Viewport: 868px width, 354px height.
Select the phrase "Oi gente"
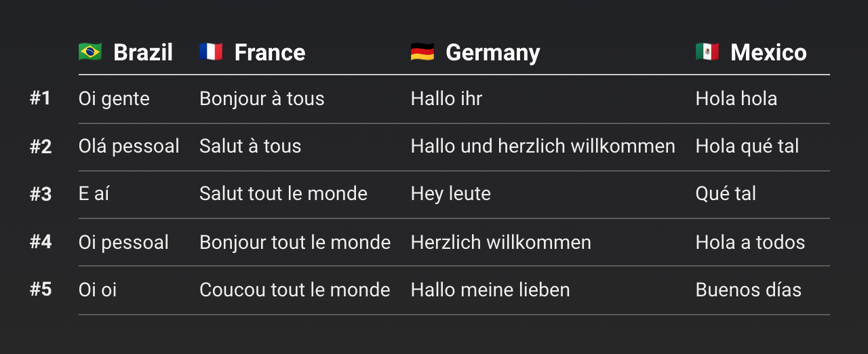[x=114, y=99]
